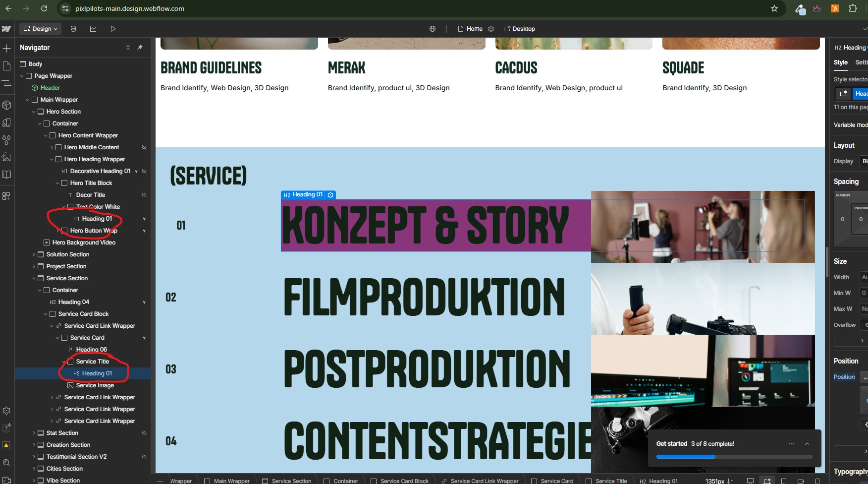This screenshot has height=484, width=868.
Task: Toggle visibility of Testimonial Section V2
Action: (144, 457)
